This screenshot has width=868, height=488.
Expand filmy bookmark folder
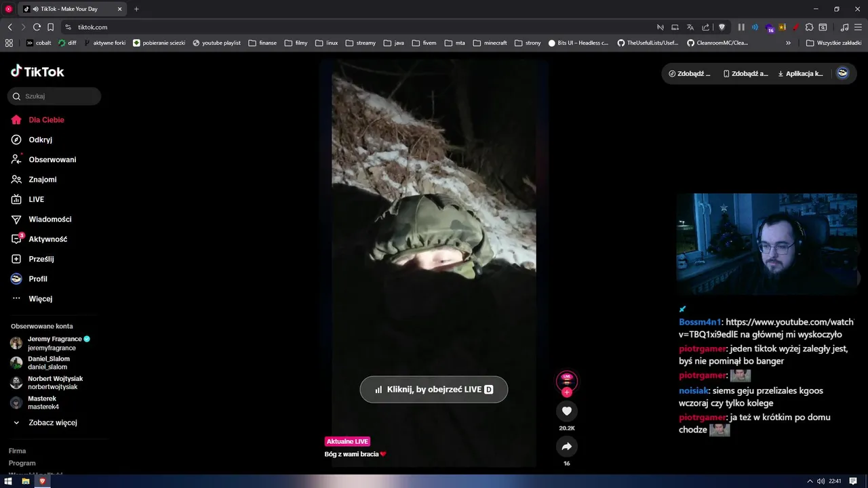point(296,43)
